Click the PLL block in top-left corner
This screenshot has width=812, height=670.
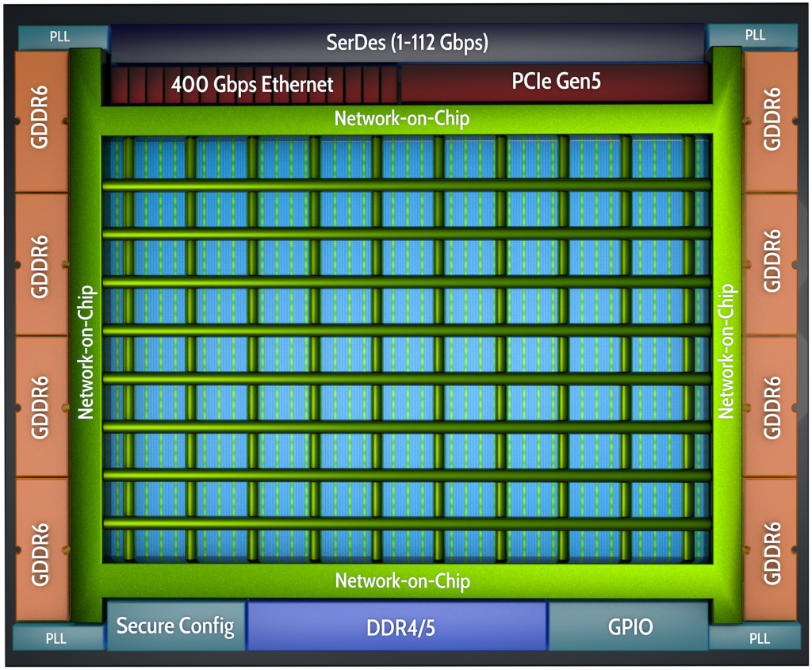[59, 36]
